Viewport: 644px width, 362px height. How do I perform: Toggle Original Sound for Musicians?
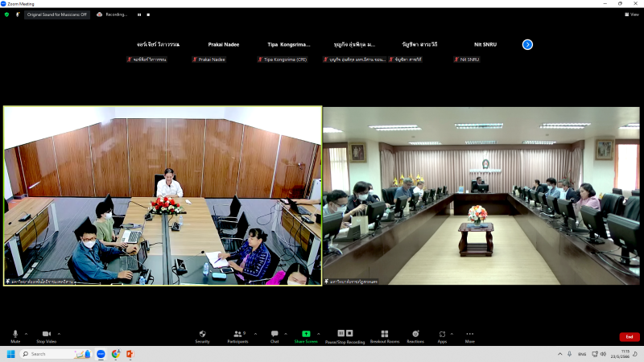pos(57,14)
